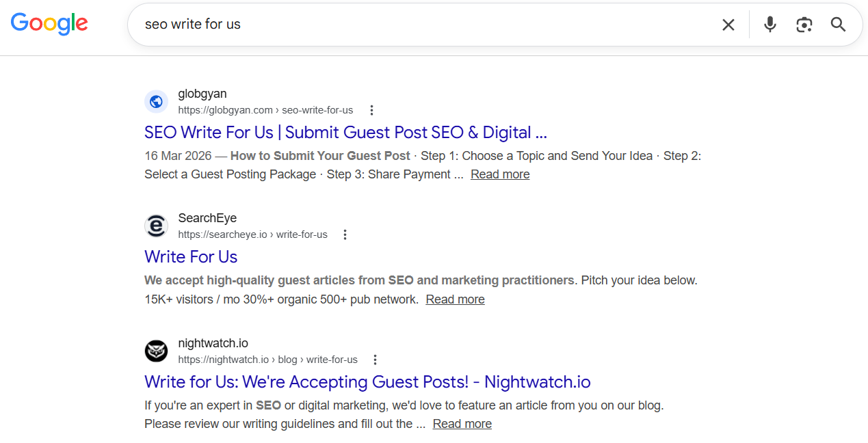
Task: Start voice search with the microphone icon
Action: 770,25
